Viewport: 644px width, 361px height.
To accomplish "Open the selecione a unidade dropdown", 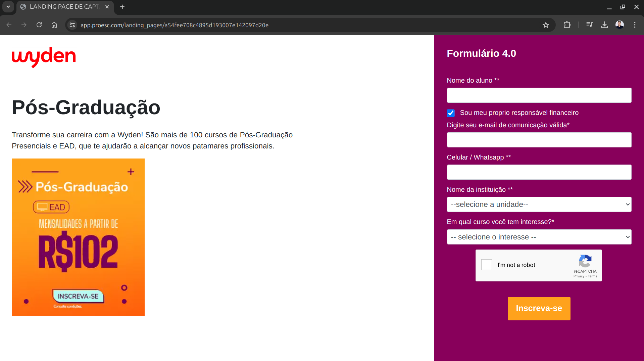I will [x=539, y=205].
